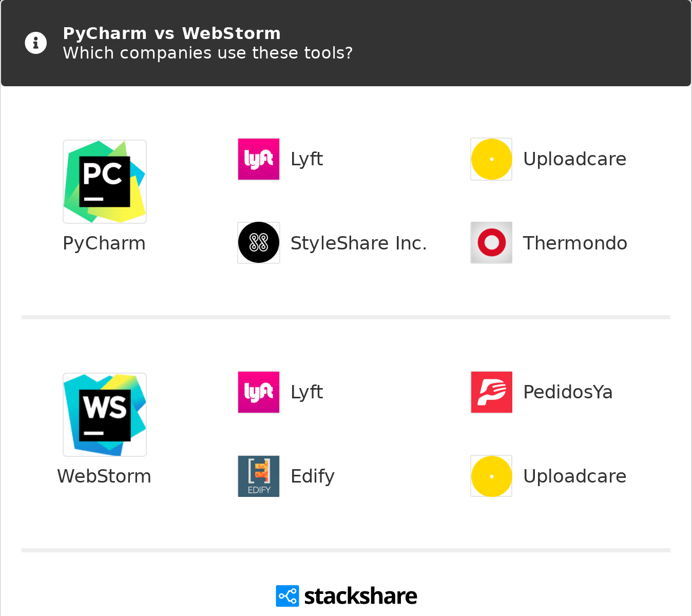Click the Lyft logo in PyCharm section
Screen dimensions: 692x616
(x=259, y=159)
